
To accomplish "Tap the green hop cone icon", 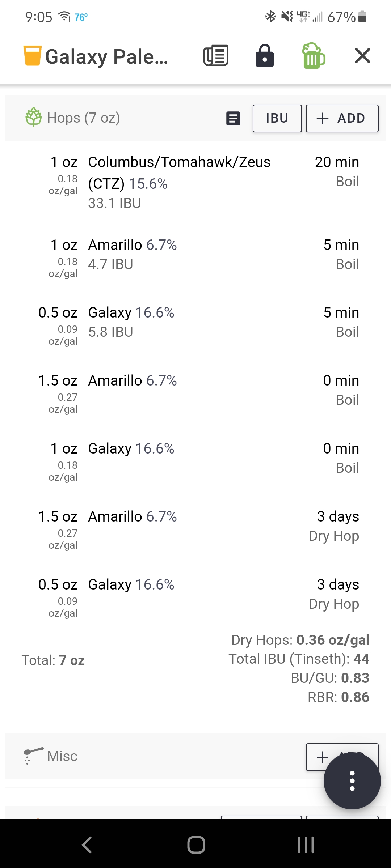I will tap(34, 117).
